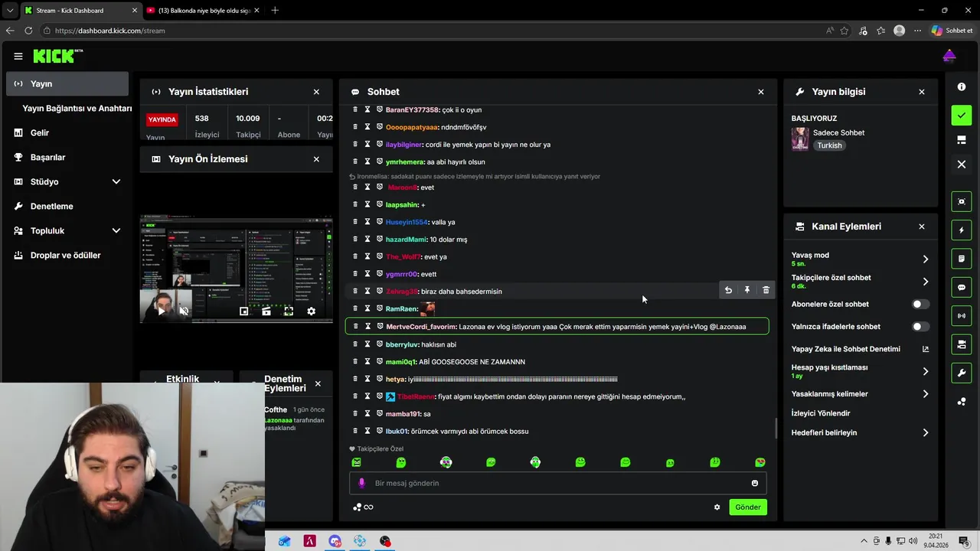Viewport: 980px width, 551px height.
Task: Click the chat scrollbar
Action: coord(776,429)
